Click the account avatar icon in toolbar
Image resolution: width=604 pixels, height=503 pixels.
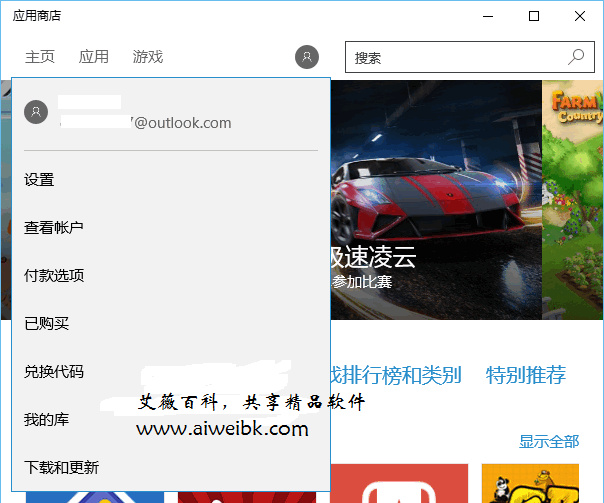click(x=307, y=57)
